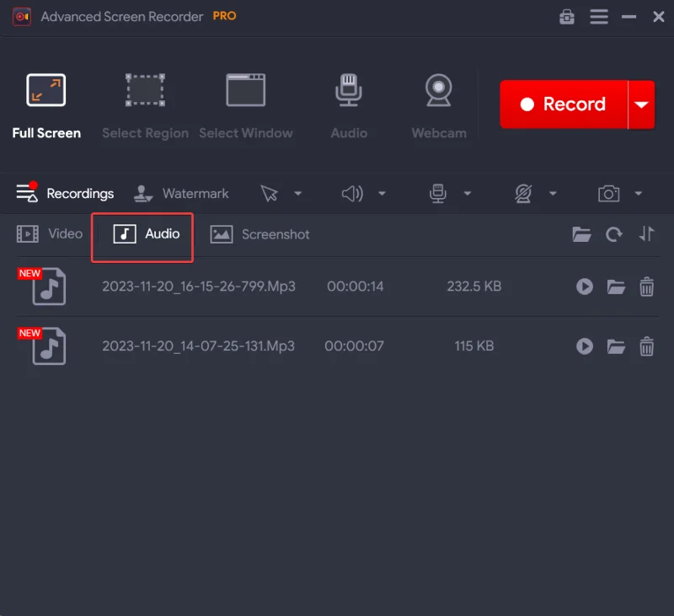Refresh the recordings list
Image resolution: width=674 pixels, height=616 pixels.
pos(614,234)
